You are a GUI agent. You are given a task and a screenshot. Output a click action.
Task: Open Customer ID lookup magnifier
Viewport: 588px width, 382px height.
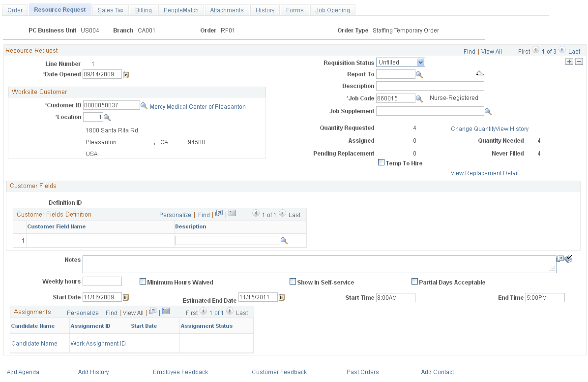point(144,106)
